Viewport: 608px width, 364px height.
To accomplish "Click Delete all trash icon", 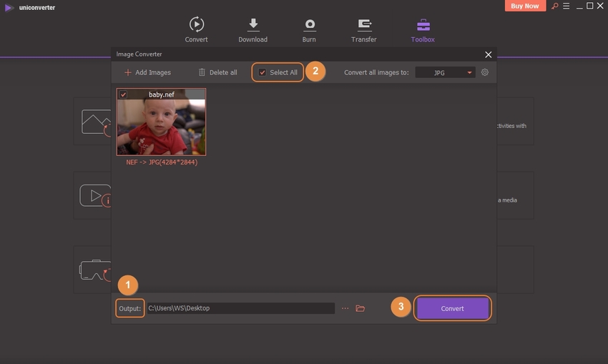I will [x=202, y=72].
